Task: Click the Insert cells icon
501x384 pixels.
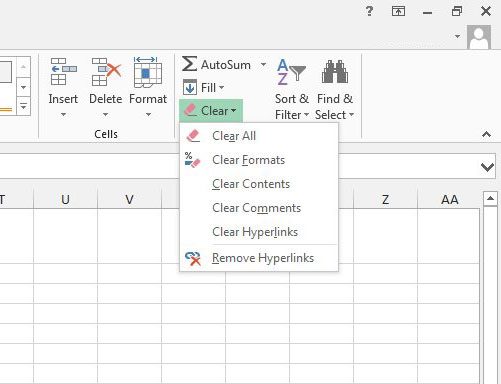Action: pyautogui.click(x=63, y=71)
